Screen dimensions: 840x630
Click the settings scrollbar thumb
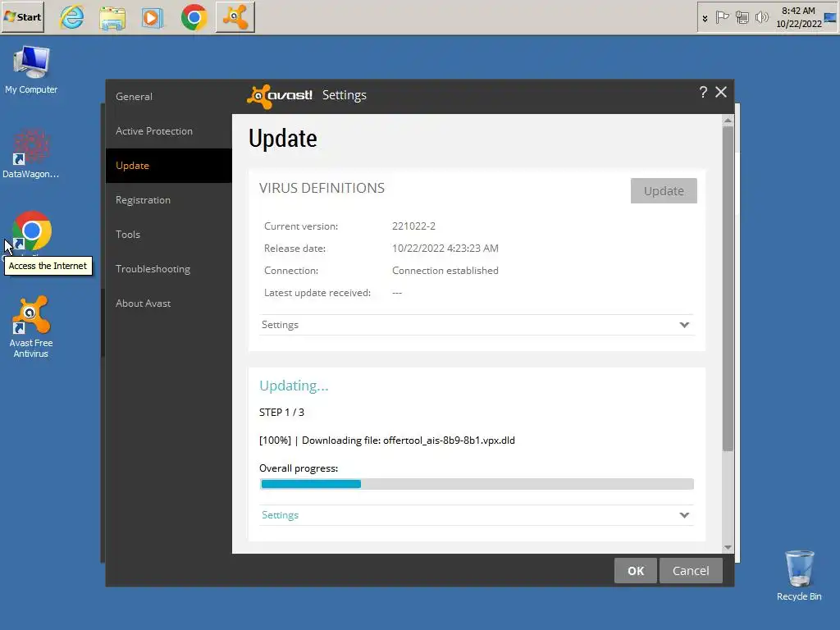[728, 288]
